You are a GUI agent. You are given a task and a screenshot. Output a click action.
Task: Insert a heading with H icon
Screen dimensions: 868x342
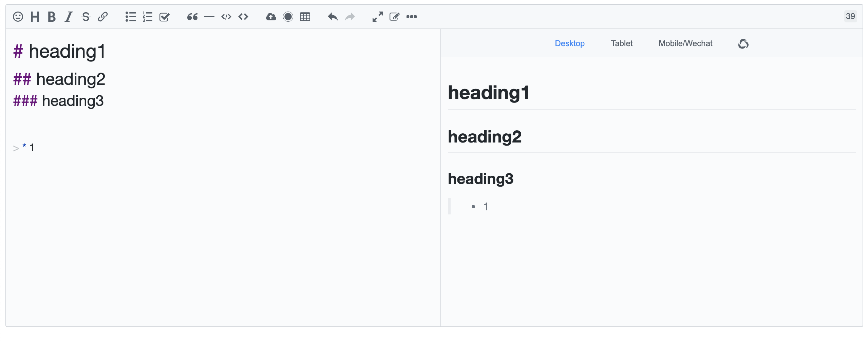click(35, 17)
